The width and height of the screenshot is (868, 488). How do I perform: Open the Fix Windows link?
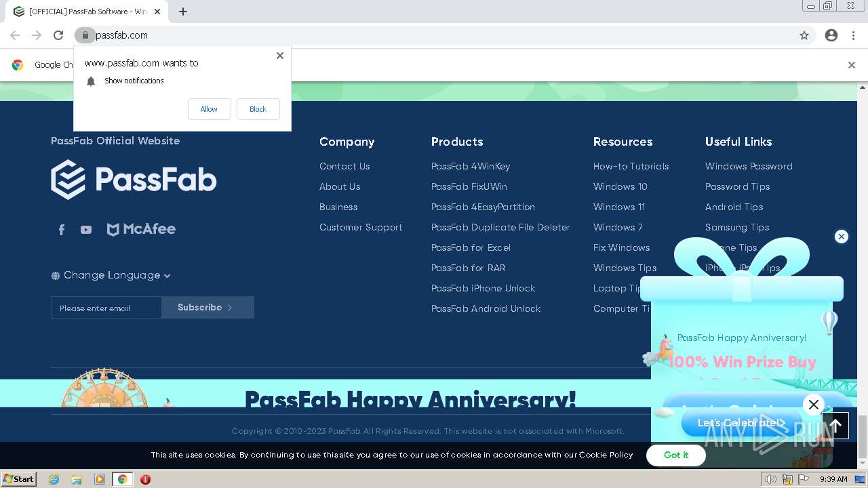coord(622,247)
